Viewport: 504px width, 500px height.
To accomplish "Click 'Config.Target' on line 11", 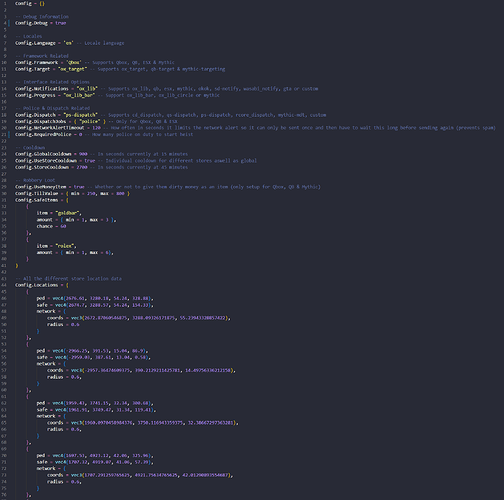I will tap(33, 69).
